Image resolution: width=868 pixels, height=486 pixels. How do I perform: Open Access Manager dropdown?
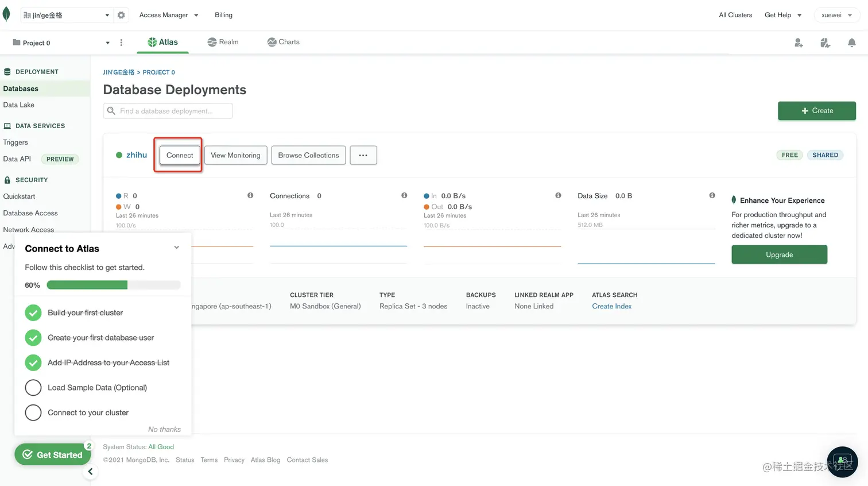169,15
